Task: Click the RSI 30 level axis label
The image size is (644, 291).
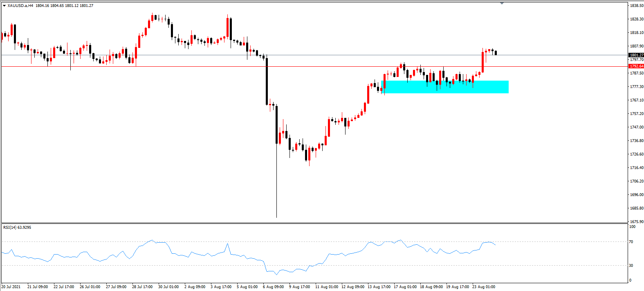Action: [x=631, y=266]
